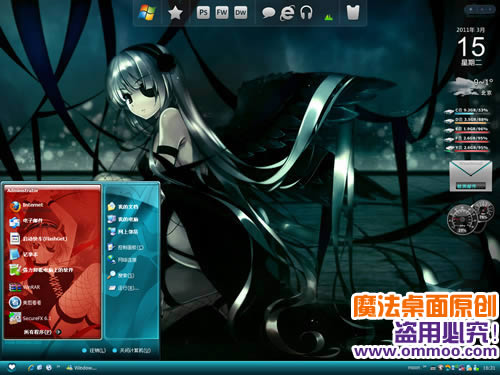Image resolution: width=500 pixels, height=375 pixels.
Task: Click the Administrator user name header
Action: 23,190
